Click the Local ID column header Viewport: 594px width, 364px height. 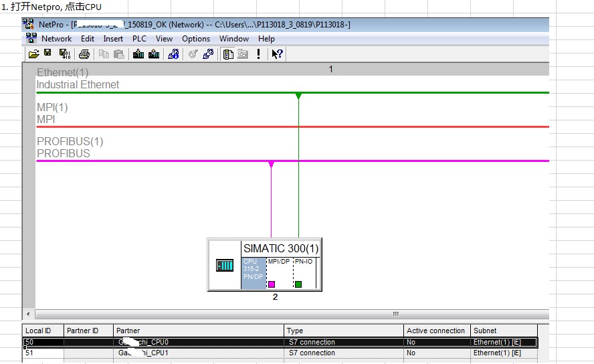(43, 331)
